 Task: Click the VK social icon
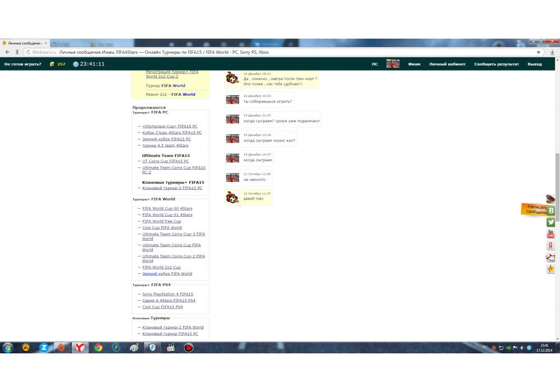(551, 211)
